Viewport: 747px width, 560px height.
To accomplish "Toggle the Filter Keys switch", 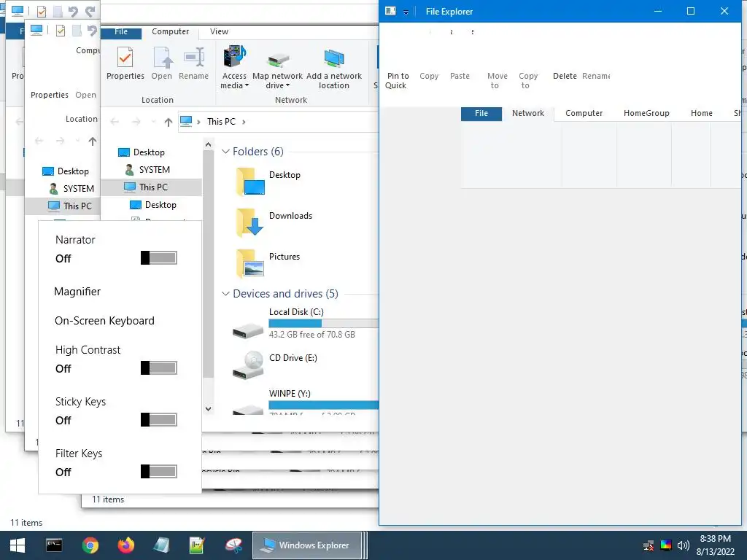I will (159, 472).
